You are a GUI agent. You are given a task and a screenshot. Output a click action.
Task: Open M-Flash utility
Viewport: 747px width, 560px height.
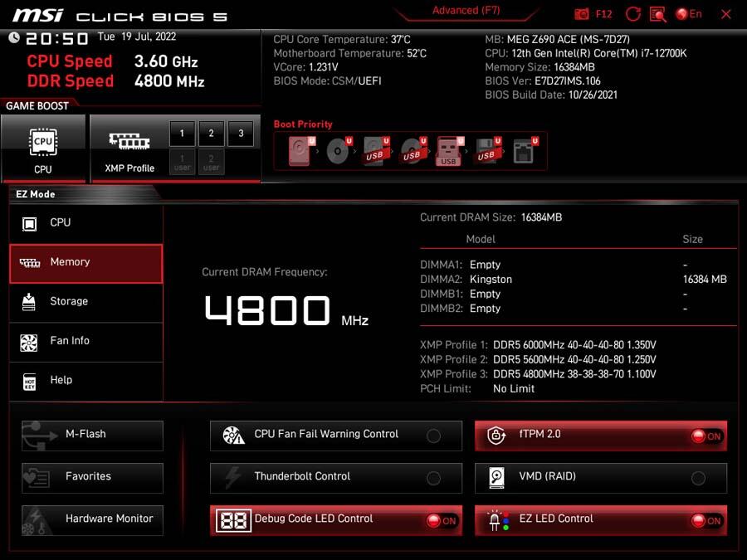point(92,436)
